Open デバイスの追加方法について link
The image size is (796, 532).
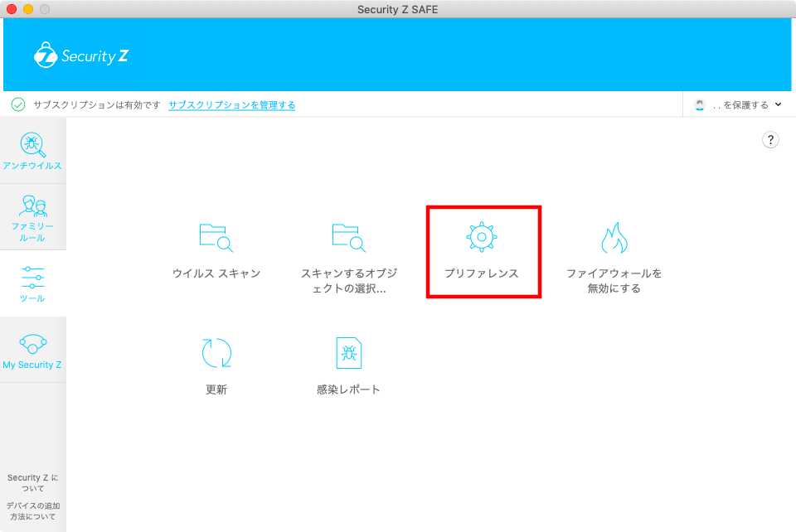[x=33, y=510]
